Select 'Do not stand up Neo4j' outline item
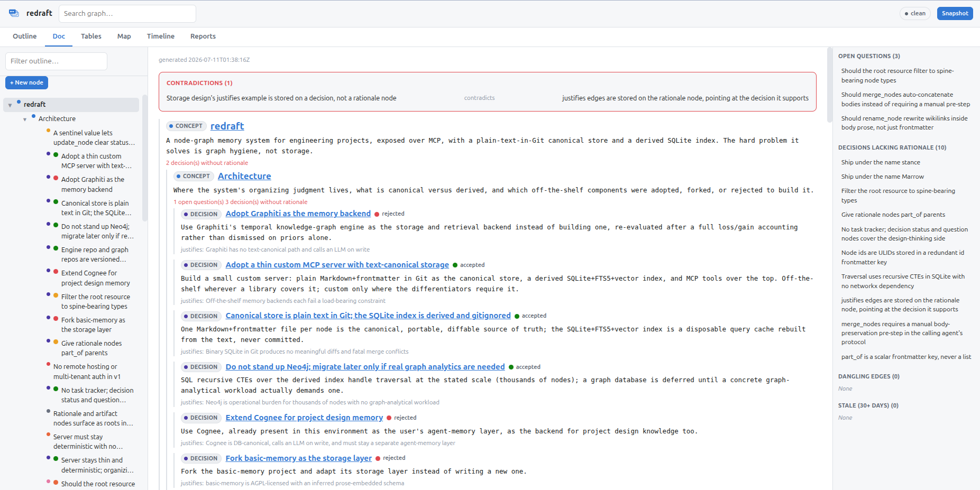This screenshot has height=490, width=980. pos(97,232)
